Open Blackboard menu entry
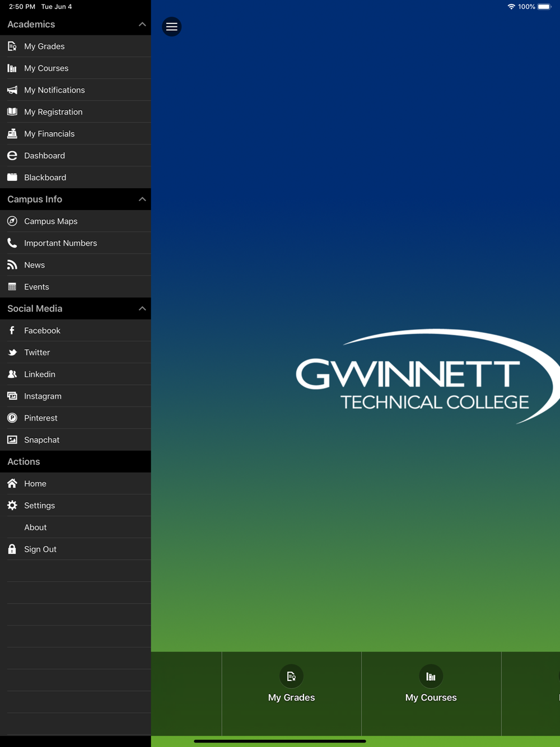560x747 pixels. tap(76, 178)
